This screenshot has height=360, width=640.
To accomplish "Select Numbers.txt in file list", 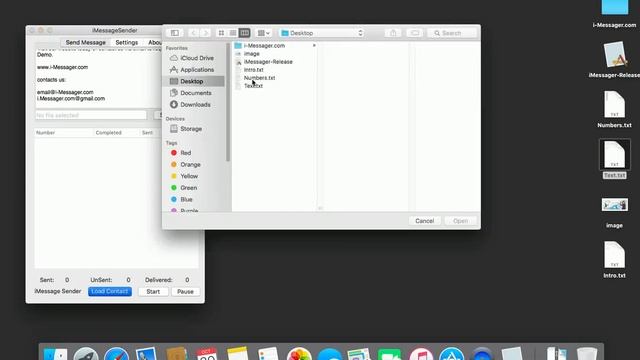I will [x=259, y=78].
